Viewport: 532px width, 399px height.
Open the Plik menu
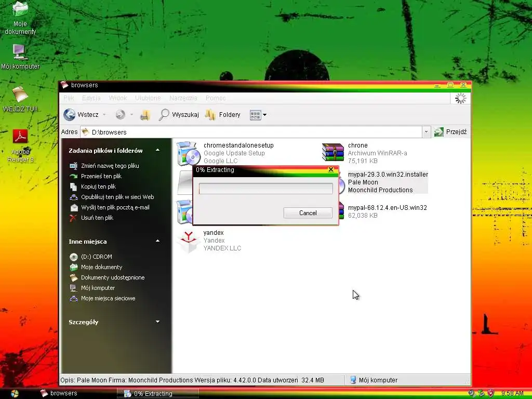(69, 98)
